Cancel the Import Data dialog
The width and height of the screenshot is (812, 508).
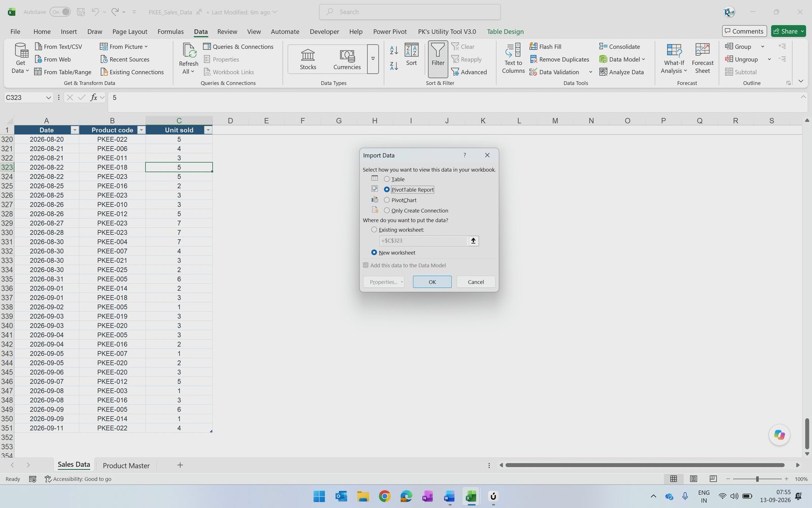[x=476, y=282]
